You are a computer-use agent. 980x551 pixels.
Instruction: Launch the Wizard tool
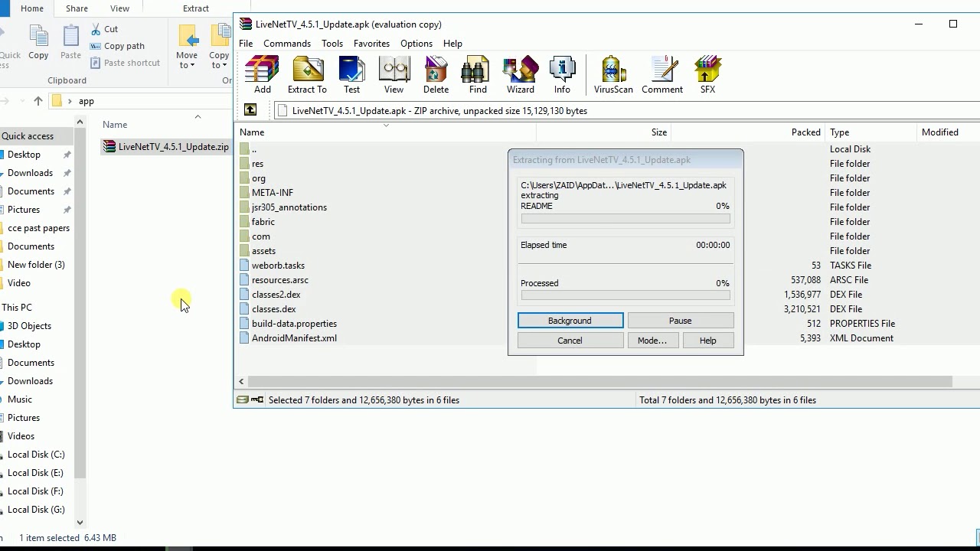click(x=520, y=73)
